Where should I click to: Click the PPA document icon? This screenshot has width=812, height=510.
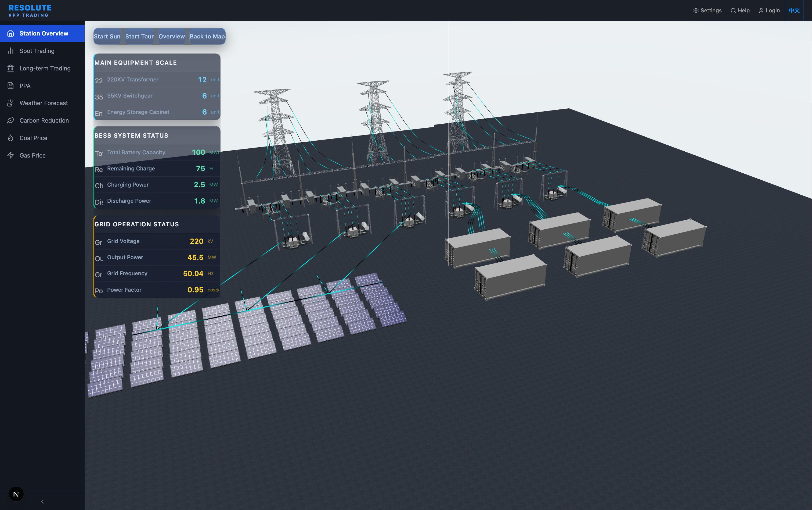point(10,86)
